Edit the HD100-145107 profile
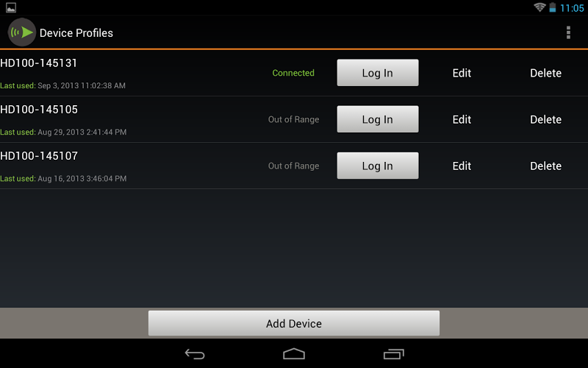588x368 pixels. coord(462,166)
